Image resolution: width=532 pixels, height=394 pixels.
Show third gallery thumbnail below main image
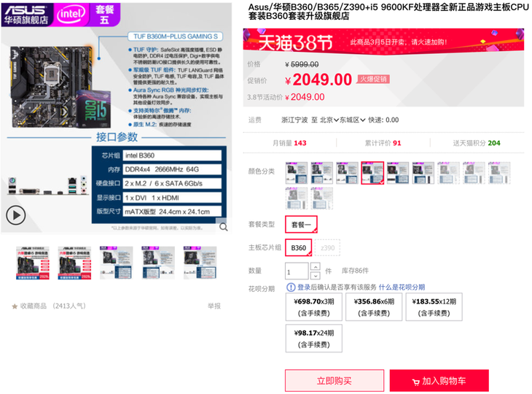click(x=116, y=263)
